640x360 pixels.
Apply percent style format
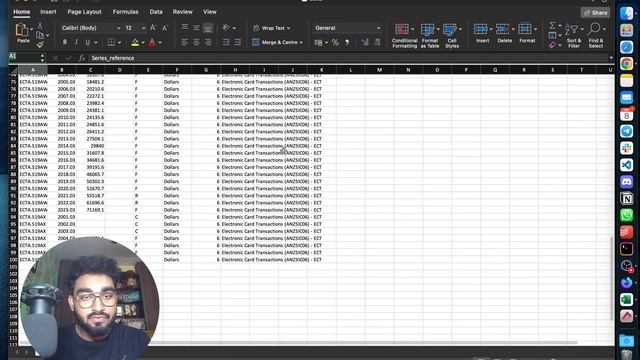(335, 42)
